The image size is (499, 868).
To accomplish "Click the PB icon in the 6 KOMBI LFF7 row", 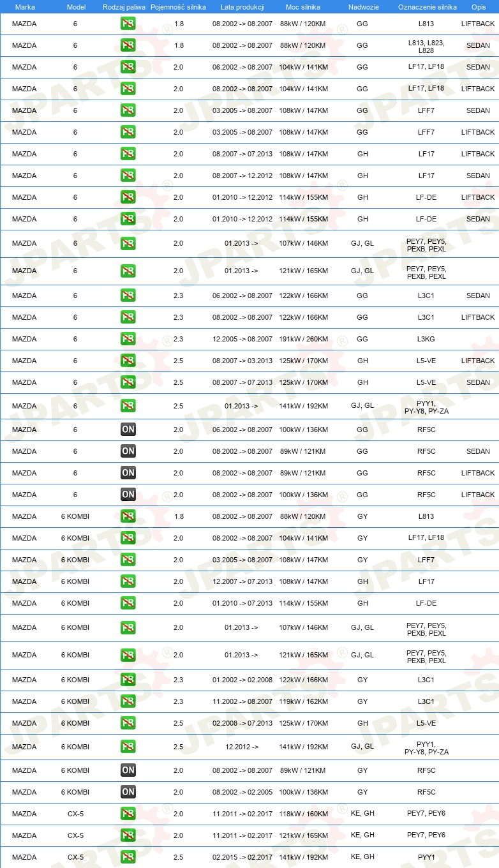I will pos(128,560).
